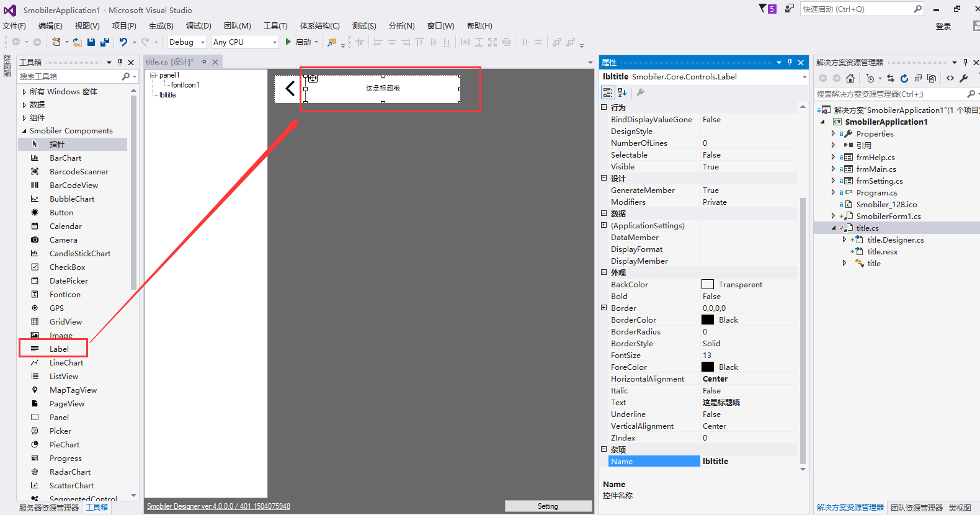Switch to 服务器资源管理器 tab

[x=49, y=508]
